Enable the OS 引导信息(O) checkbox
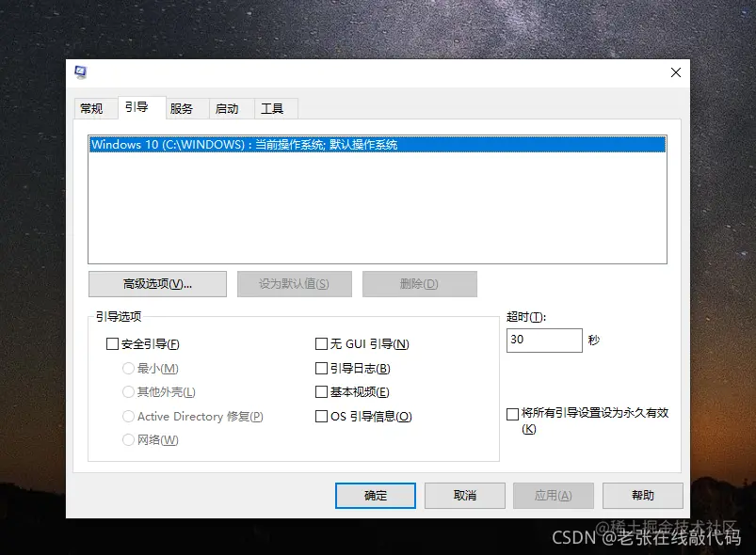Viewport: 756px width, 555px height. 321,416
